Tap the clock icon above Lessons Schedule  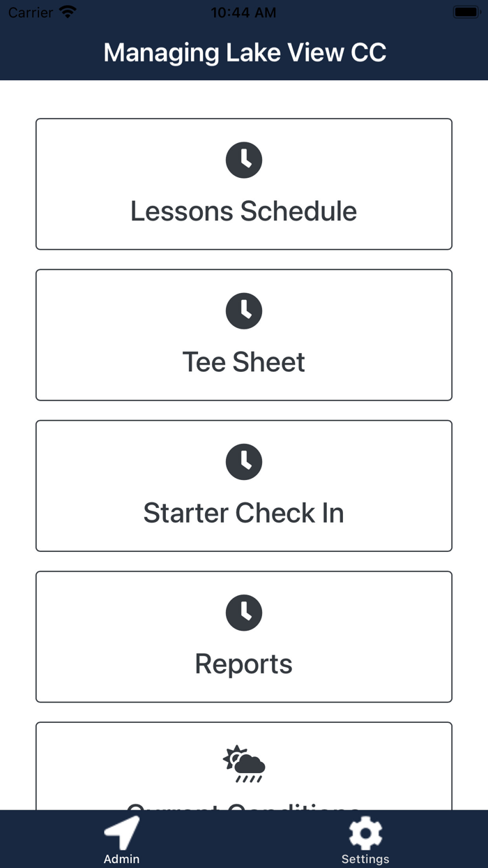(x=243, y=160)
